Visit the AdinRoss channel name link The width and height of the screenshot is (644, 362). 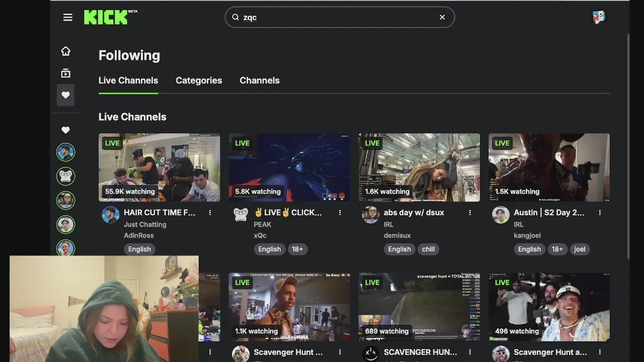tap(139, 235)
